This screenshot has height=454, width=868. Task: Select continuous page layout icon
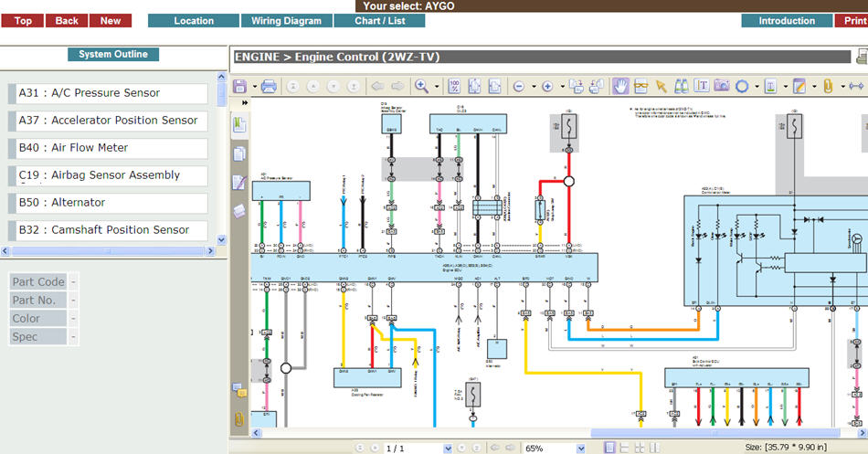[624, 448]
